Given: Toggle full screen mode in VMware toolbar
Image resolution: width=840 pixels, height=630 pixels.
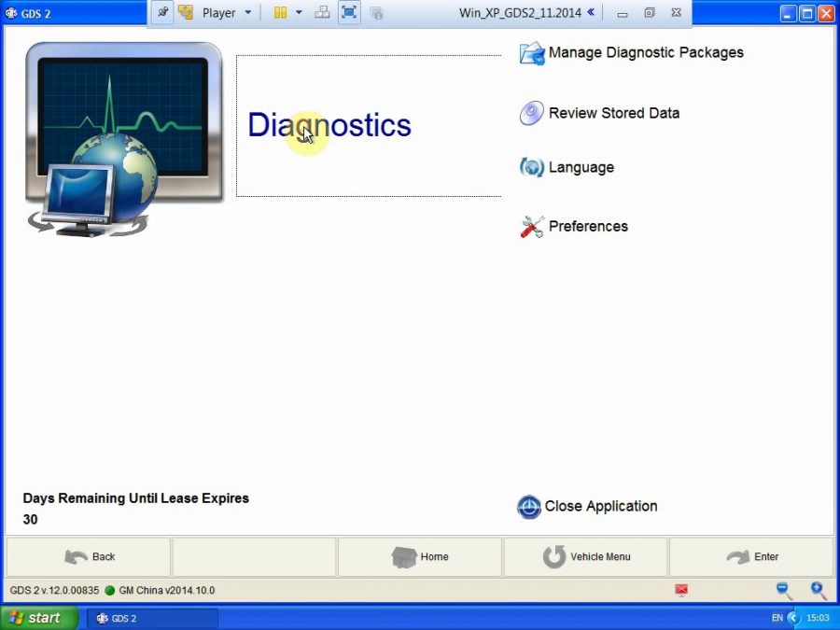Looking at the screenshot, I should pos(349,12).
